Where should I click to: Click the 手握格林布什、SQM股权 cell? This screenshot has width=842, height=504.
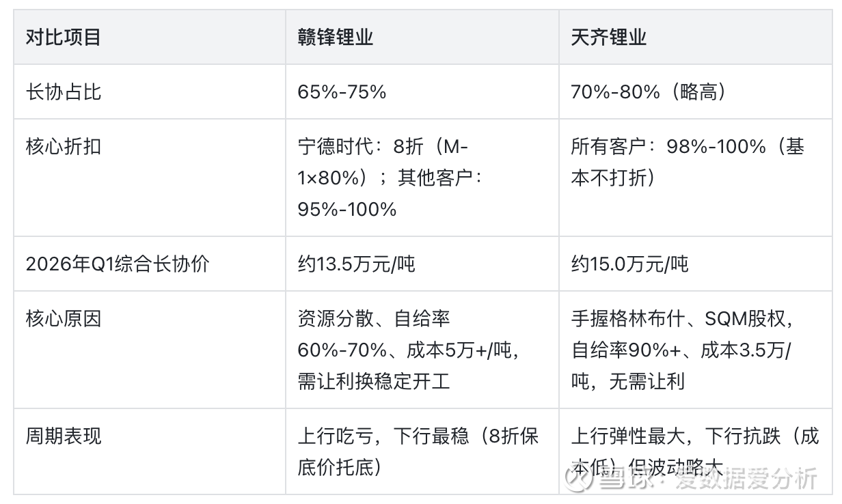point(683,350)
